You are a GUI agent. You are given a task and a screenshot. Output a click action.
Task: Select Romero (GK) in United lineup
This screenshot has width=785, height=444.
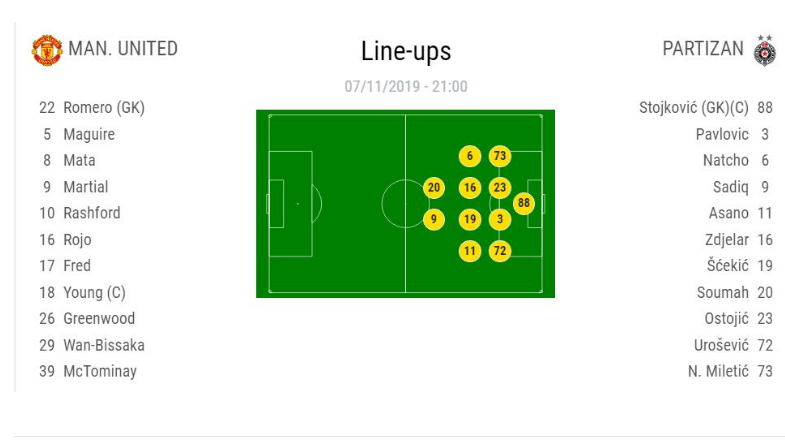click(x=103, y=108)
